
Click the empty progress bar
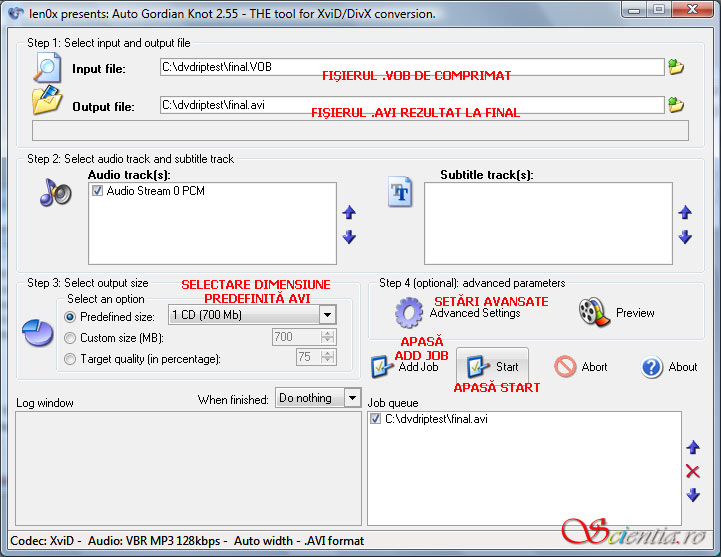tap(360, 131)
